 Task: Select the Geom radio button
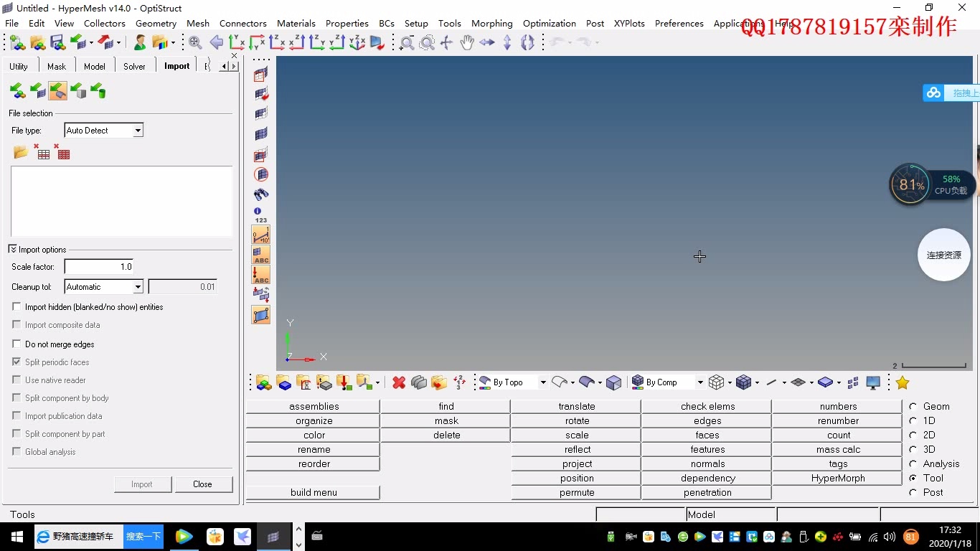coord(913,406)
